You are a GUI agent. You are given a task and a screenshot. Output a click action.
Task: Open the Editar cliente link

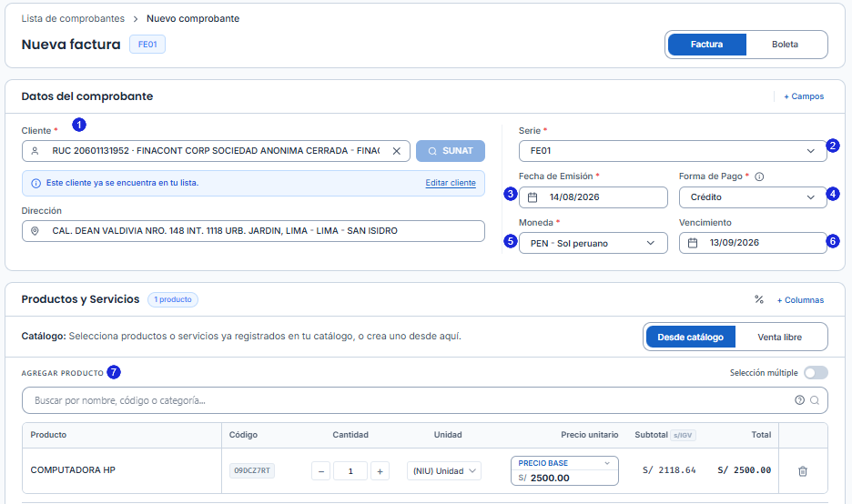451,183
